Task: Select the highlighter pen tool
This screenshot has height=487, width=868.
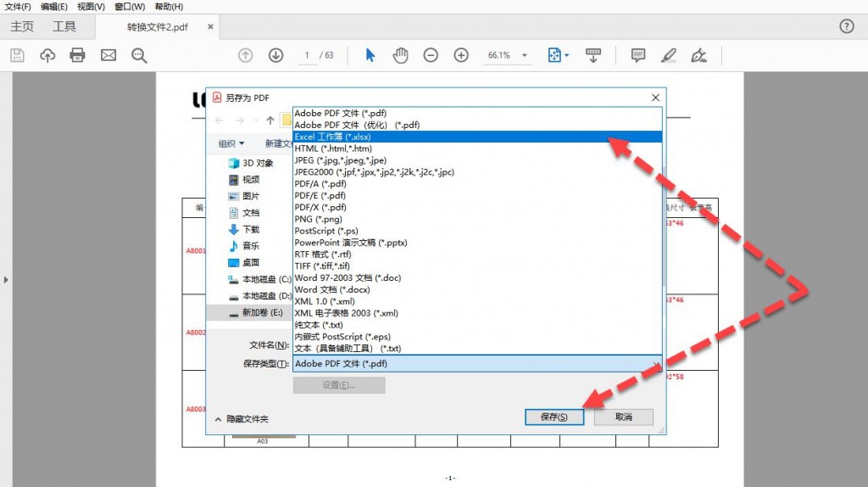Action: [x=669, y=55]
